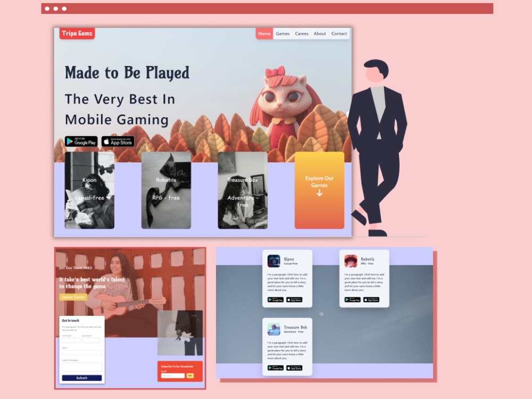Click the Treasure Bok game app icon

click(x=274, y=329)
